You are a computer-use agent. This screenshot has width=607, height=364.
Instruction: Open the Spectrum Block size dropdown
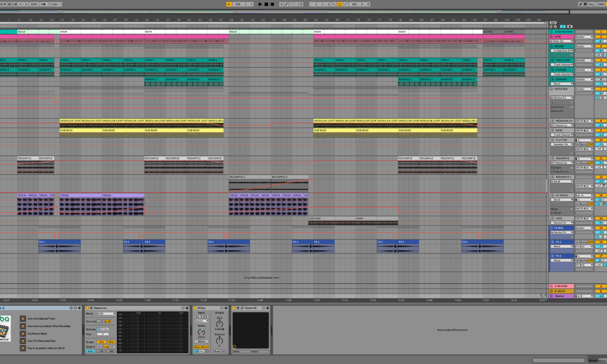coord(106,314)
